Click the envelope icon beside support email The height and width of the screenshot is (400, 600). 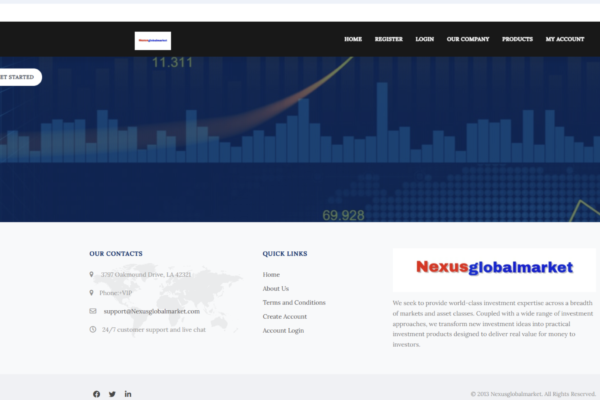93,311
